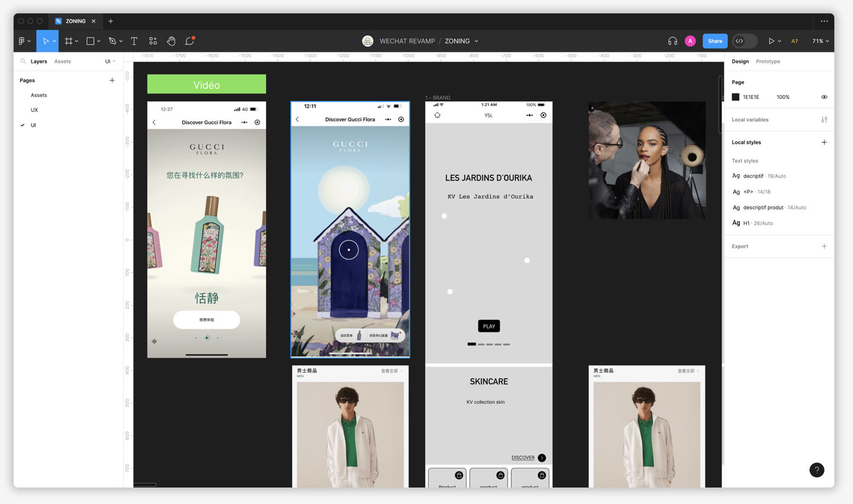Add a new local style
This screenshot has height=504, width=853.
pyautogui.click(x=824, y=142)
